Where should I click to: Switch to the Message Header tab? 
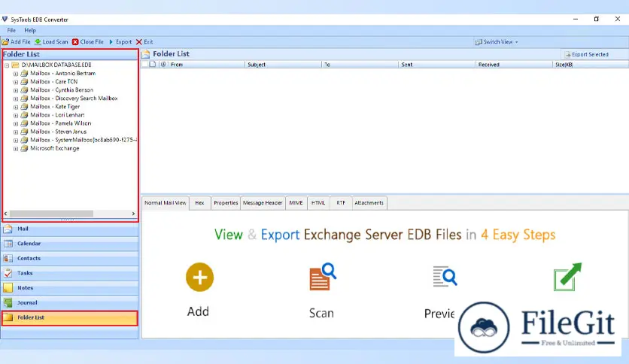pos(263,203)
